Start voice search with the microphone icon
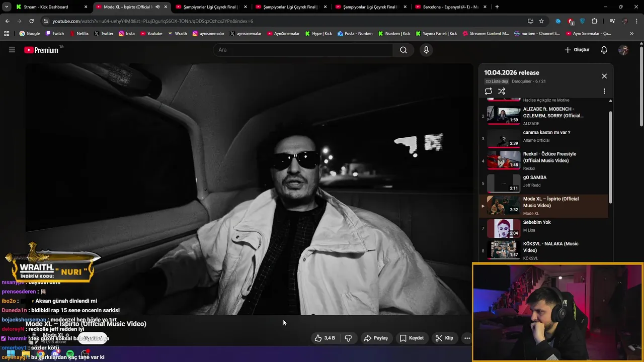This screenshot has height=362, width=644. tap(426, 50)
